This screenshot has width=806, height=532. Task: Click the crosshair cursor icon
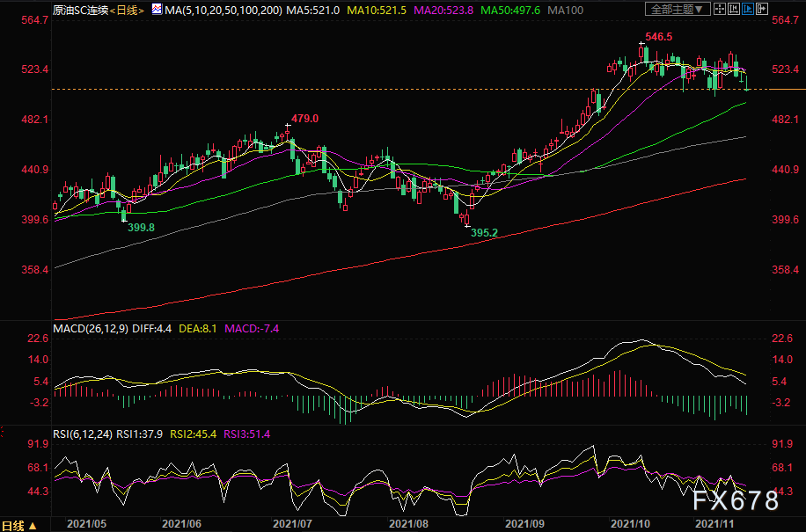pyautogui.click(x=719, y=9)
